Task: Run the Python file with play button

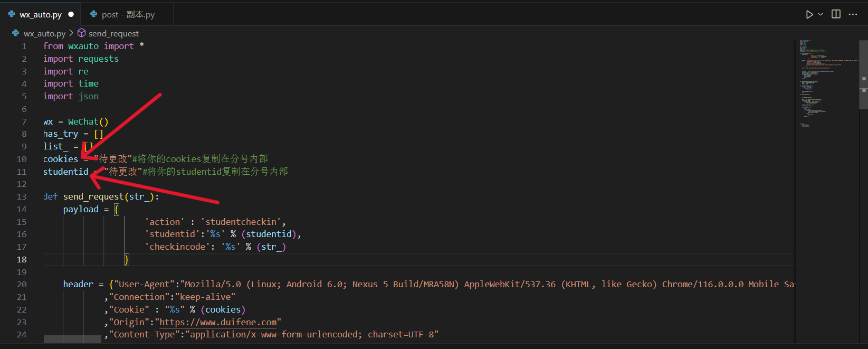Action: point(809,14)
